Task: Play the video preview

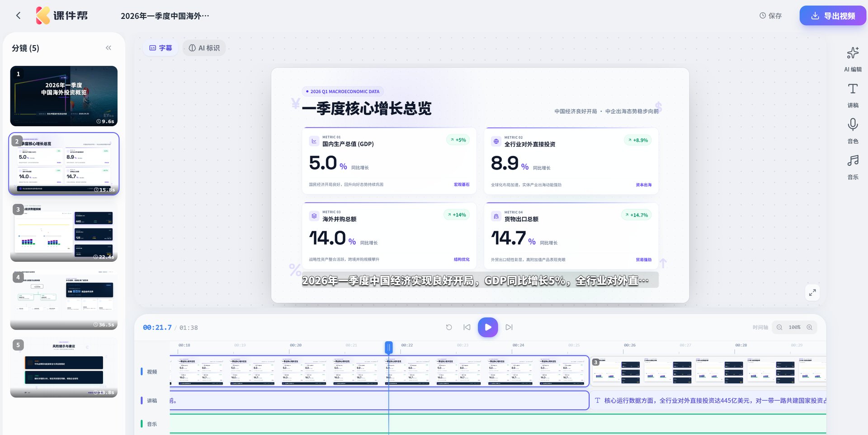Action: click(488, 327)
